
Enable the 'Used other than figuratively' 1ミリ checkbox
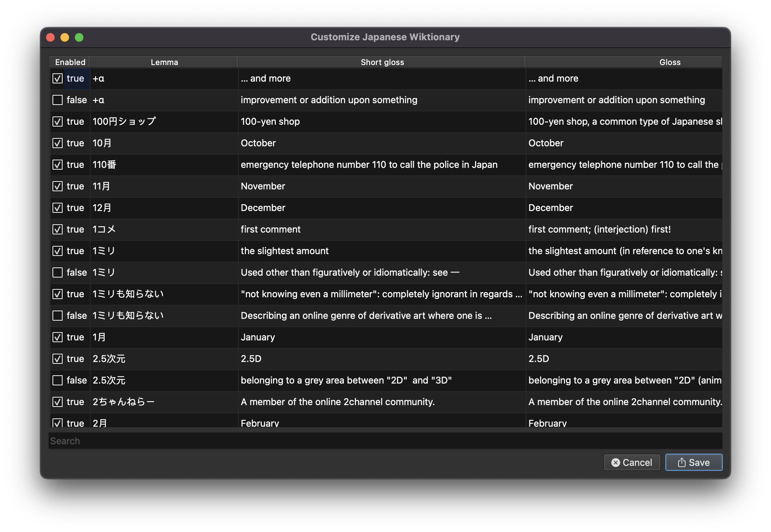(58, 272)
